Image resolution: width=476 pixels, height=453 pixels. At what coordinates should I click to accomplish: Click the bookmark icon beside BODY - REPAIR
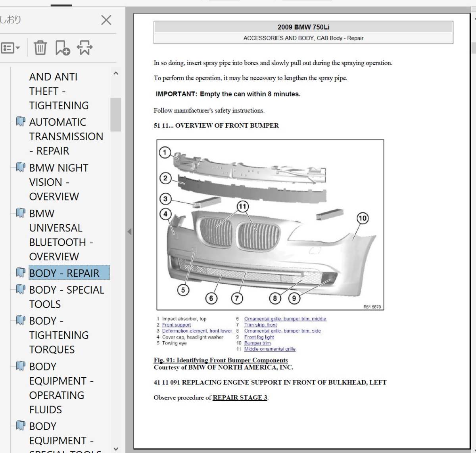click(21, 273)
